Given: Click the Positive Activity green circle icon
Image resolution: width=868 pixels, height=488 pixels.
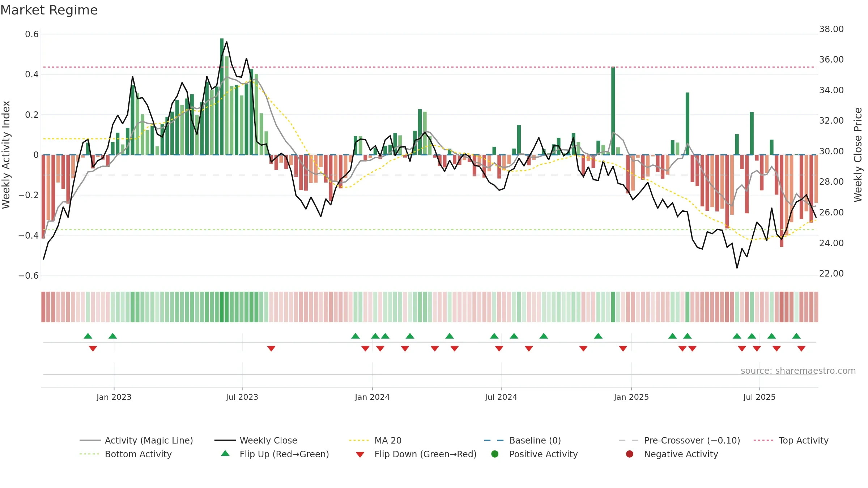Looking at the screenshot, I should (x=495, y=454).
